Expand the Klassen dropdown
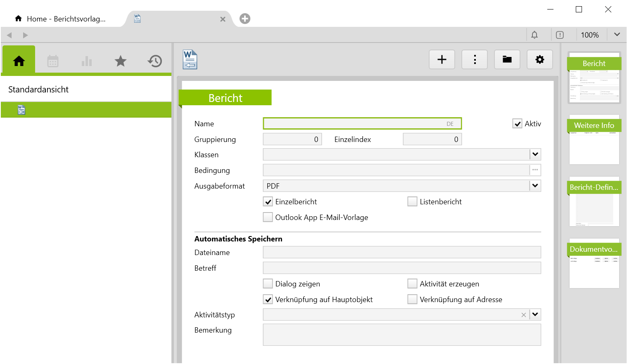The image size is (627, 364). coord(535,155)
